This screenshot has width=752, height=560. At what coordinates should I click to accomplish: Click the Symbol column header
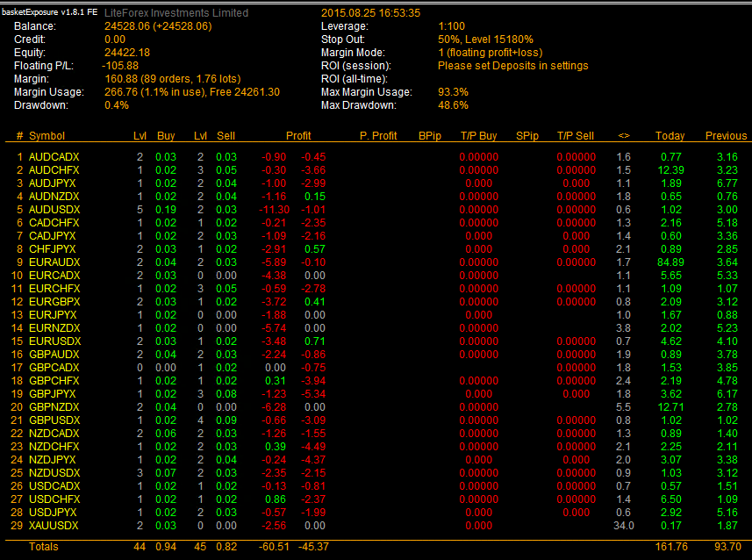coord(47,136)
